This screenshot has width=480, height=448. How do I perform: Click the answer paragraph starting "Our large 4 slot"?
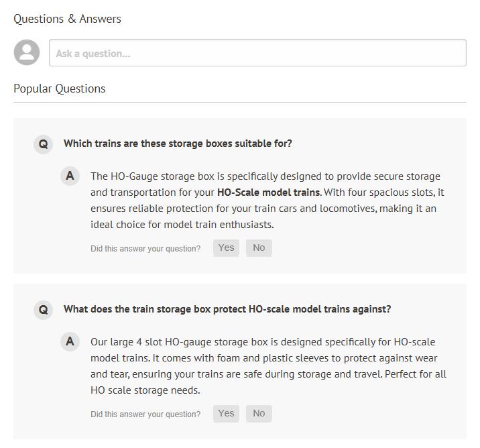[x=267, y=366]
